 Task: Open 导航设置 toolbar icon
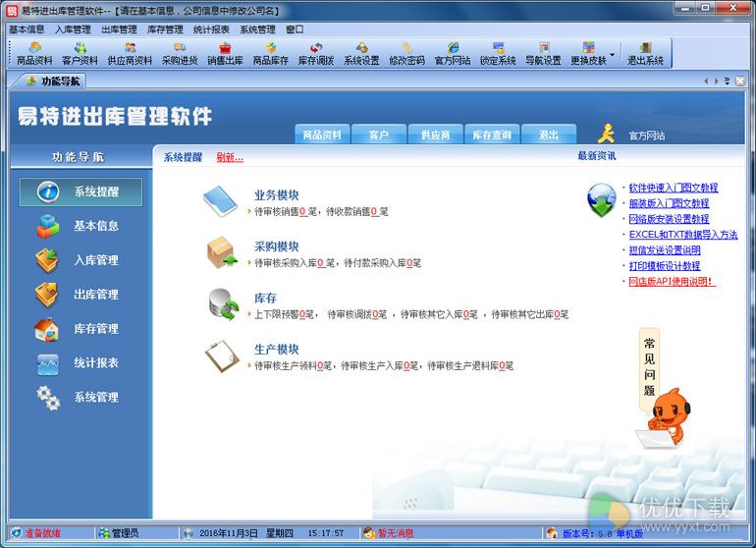[543, 53]
